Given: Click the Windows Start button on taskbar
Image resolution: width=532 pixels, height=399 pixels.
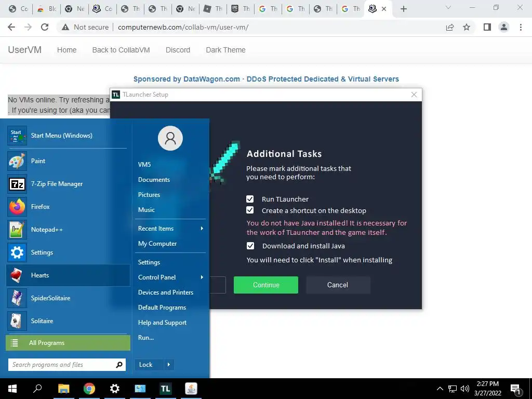Looking at the screenshot, I should click(12, 389).
